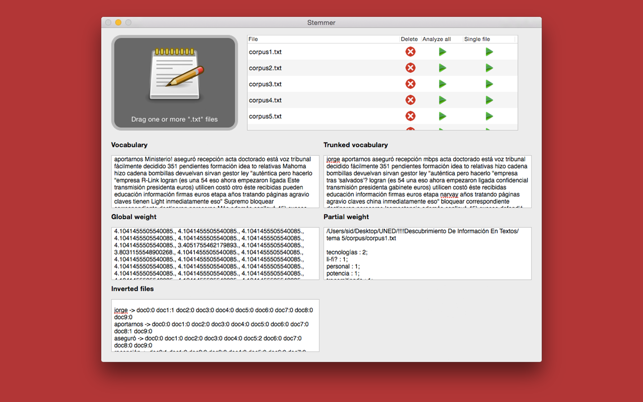Click the Stemmer window title

pyautogui.click(x=321, y=23)
